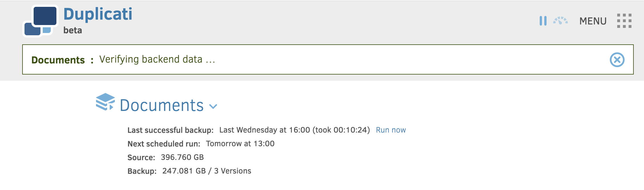Viewport: 644px width, 190px height.
Task: Stop the running task with circled X
Action: click(x=617, y=60)
